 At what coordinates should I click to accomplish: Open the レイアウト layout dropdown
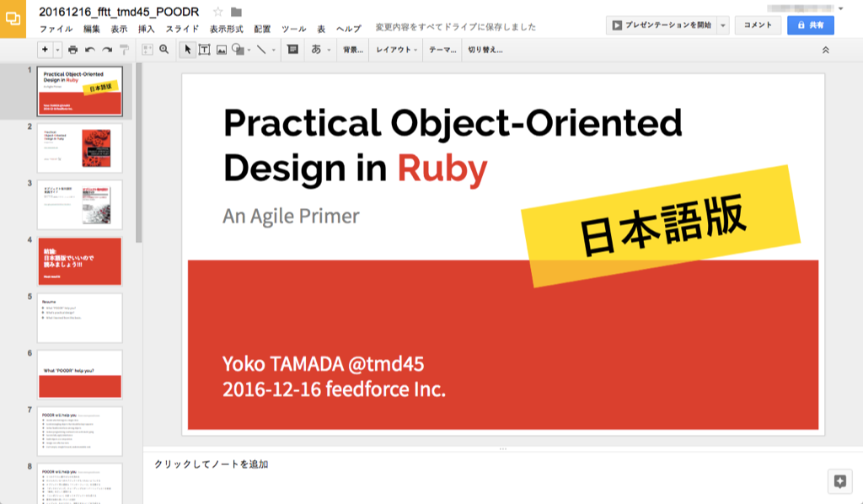[x=396, y=50]
